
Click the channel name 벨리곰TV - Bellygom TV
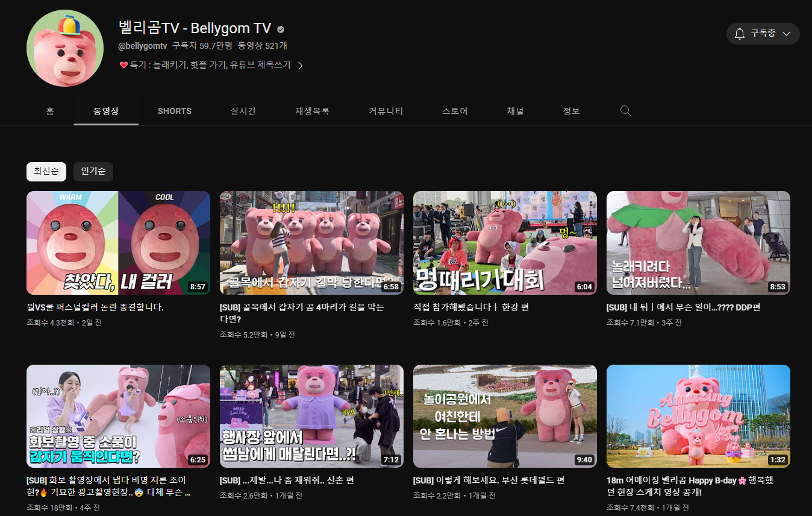coord(195,28)
